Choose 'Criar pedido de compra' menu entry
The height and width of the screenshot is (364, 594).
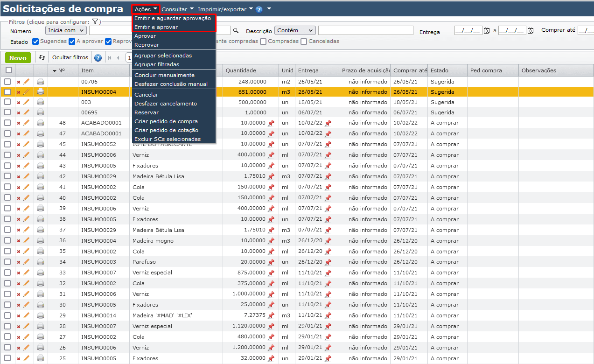166,121
